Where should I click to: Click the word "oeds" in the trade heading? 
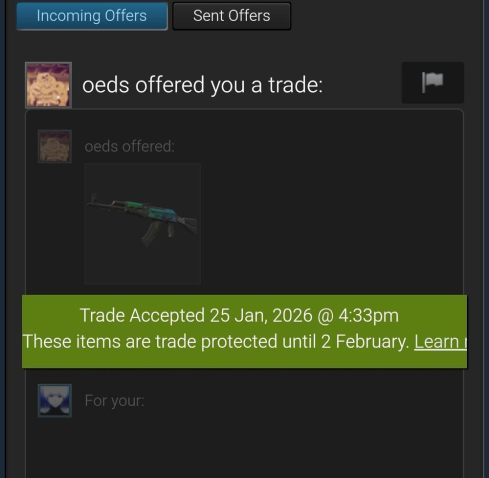(x=106, y=85)
